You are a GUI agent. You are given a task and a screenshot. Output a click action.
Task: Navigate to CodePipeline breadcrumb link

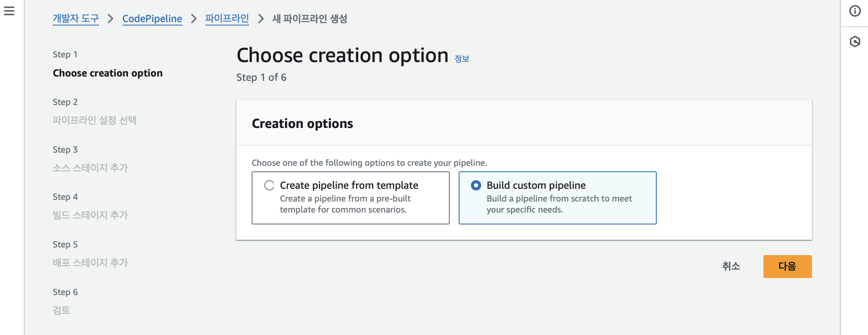coord(152,19)
